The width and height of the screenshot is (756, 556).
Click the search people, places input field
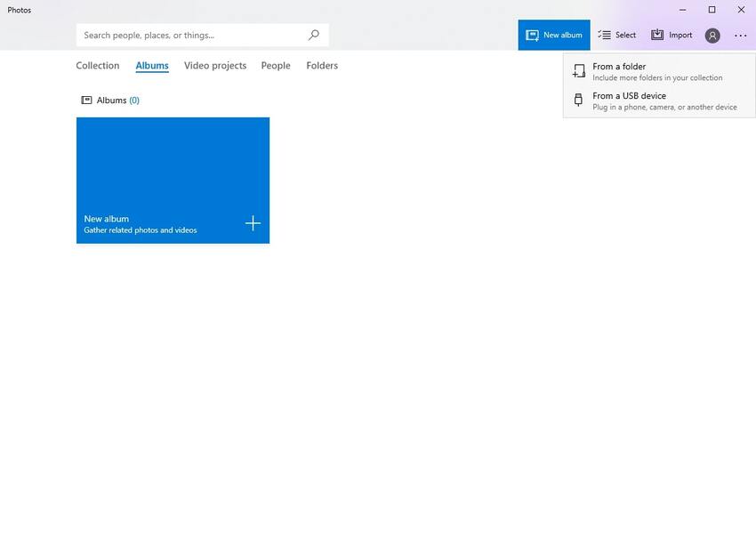coord(191,36)
